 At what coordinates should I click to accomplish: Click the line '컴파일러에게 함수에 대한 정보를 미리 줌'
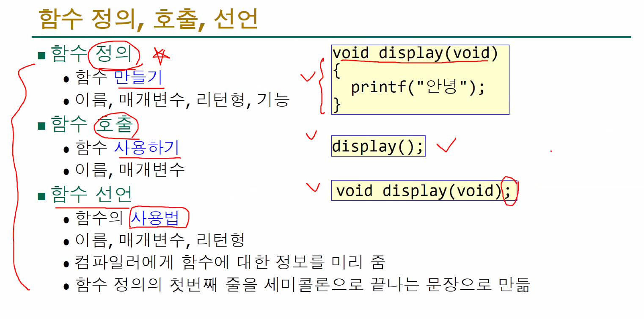[230, 262]
